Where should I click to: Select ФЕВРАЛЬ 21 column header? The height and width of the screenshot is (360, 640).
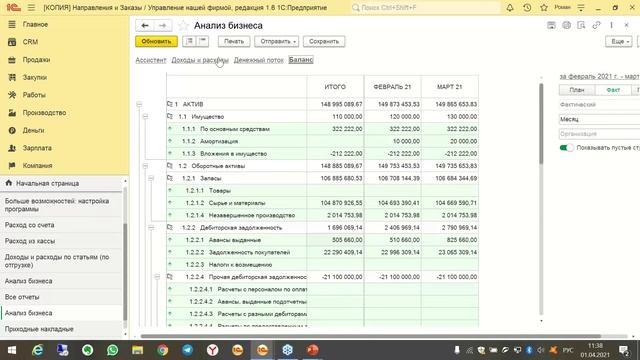pos(392,87)
